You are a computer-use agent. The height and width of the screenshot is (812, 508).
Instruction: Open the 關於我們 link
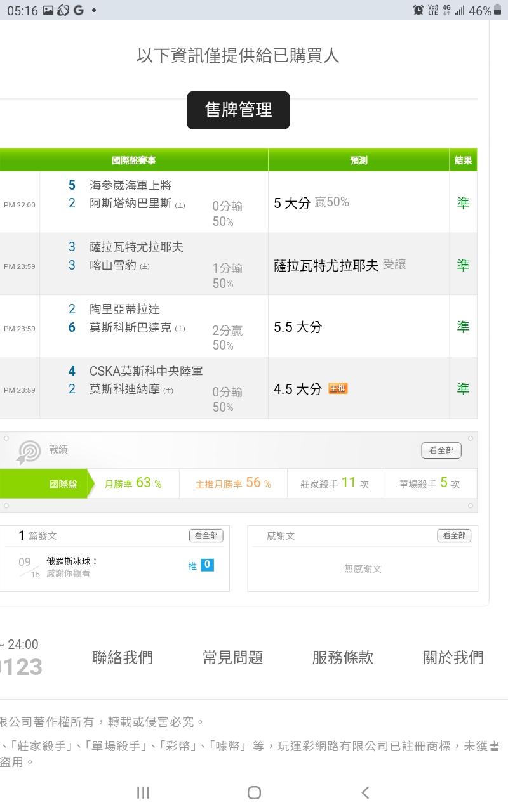pyautogui.click(x=453, y=658)
